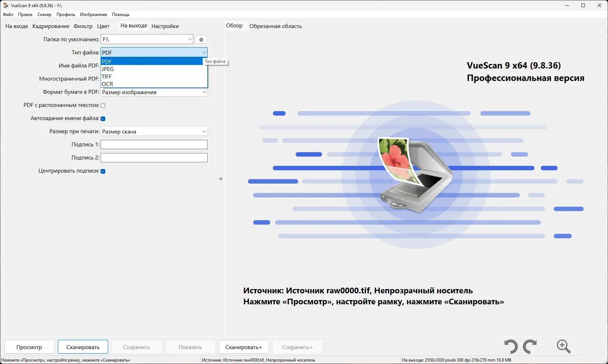Disable 'Центрировать подписи' checkbox
The image size is (608, 364).
[x=103, y=171]
